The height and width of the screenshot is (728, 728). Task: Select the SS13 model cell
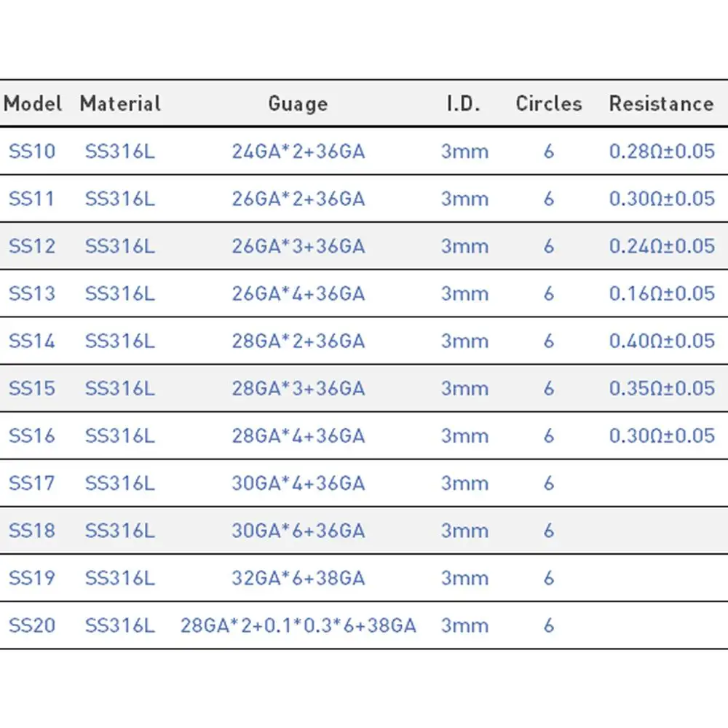[x=32, y=293]
